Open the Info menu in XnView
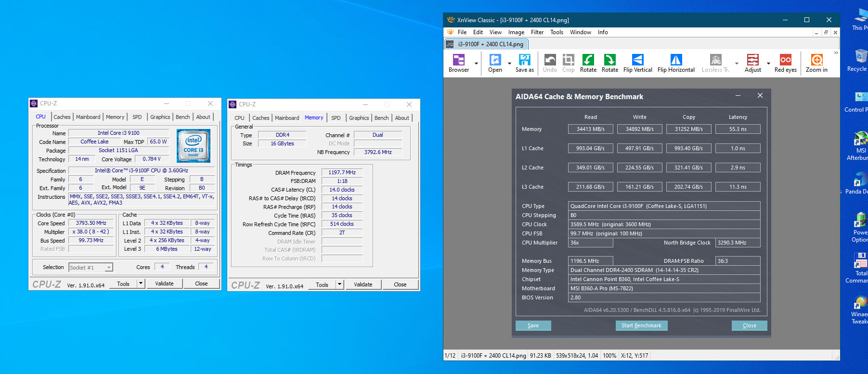Viewport: 868px width, 374px height. point(603,32)
